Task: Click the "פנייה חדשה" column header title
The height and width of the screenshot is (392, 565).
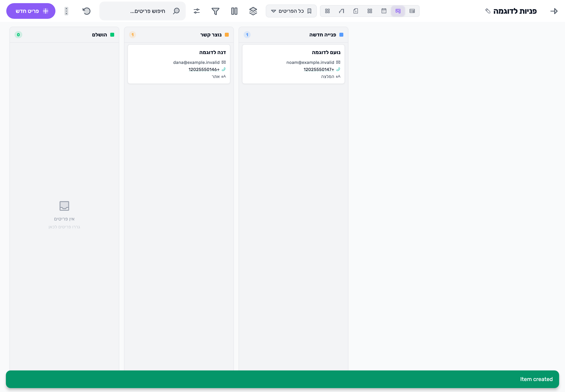Action: point(323,35)
